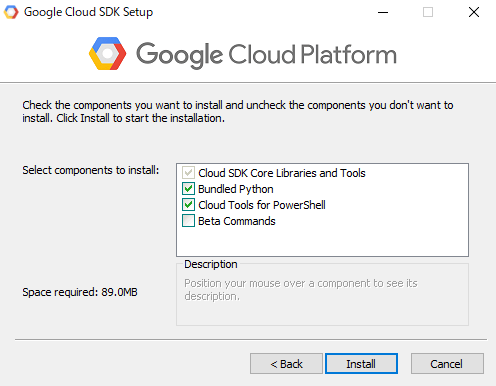This screenshot has width=496, height=386.
Task: Uncheck the Bundled Python checkbox
Action: (x=188, y=189)
